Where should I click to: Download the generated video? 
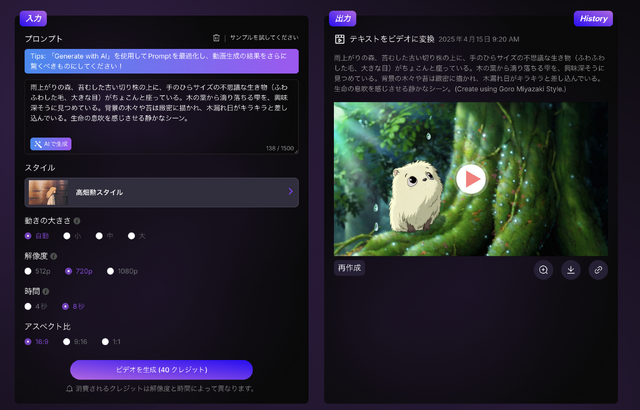570,269
